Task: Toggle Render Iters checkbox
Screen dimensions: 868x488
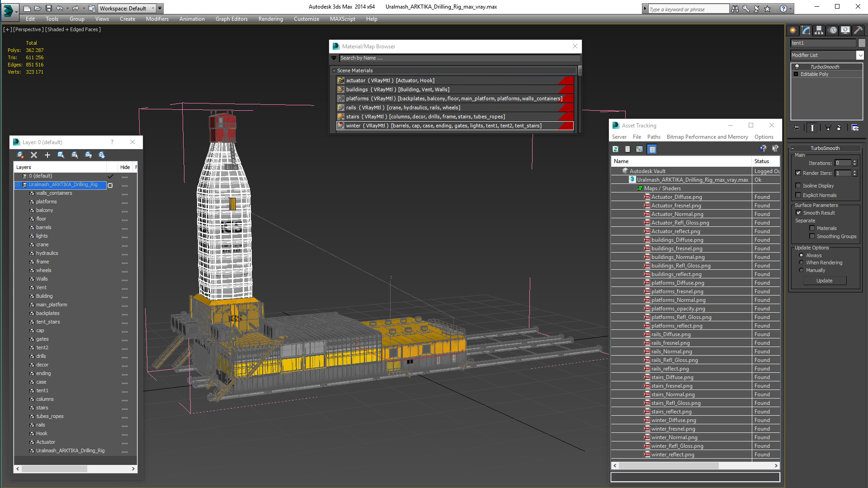Action: tap(798, 173)
